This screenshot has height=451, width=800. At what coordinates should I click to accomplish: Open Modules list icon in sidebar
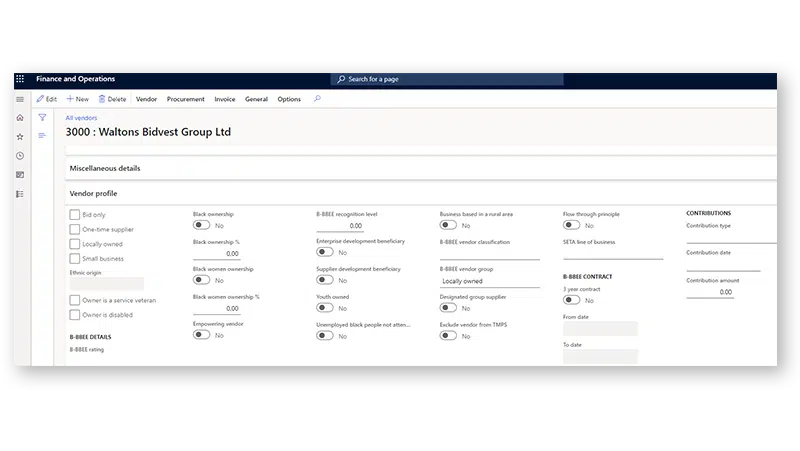(20, 194)
